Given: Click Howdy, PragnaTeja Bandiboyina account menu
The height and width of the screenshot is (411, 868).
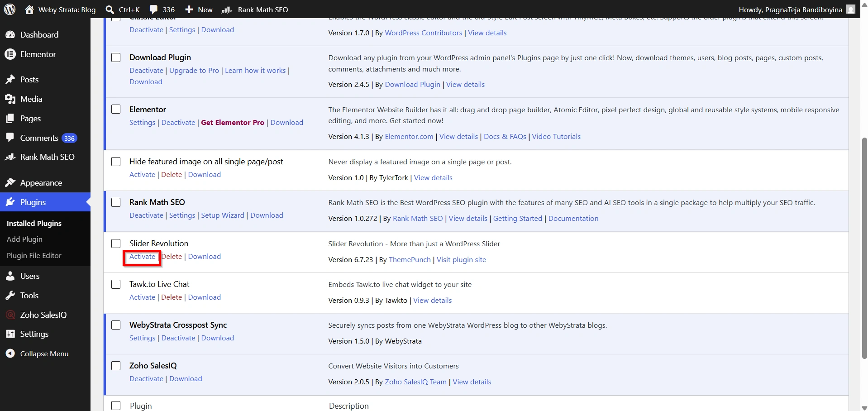Looking at the screenshot, I should coord(796,10).
